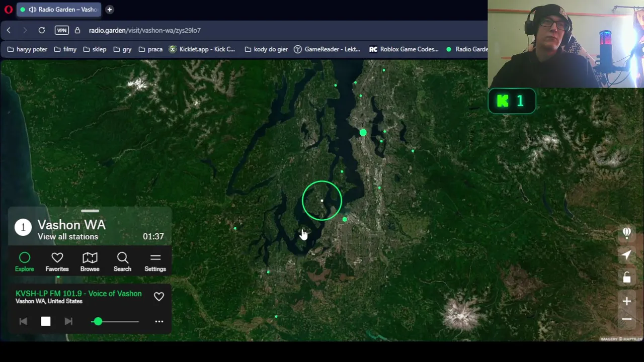This screenshot has height=362, width=644.
Task: Open the site padlock info icon
Action: coord(77,30)
